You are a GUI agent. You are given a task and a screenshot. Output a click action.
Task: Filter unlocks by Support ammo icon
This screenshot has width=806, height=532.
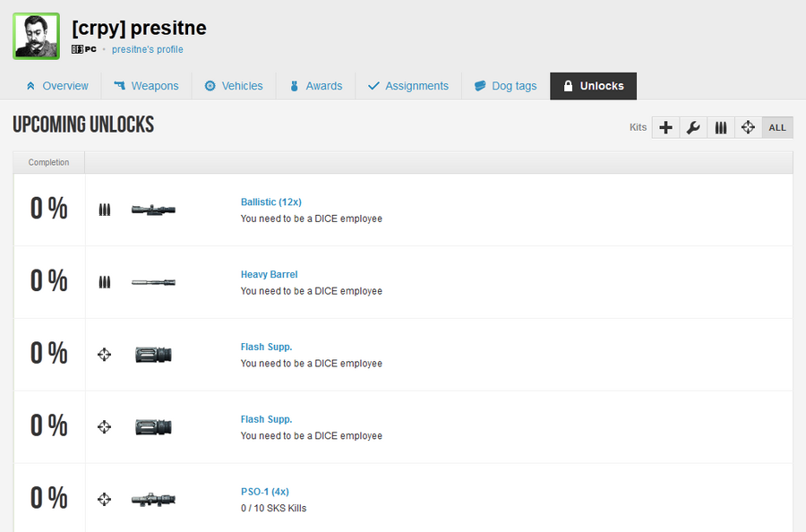(x=721, y=127)
